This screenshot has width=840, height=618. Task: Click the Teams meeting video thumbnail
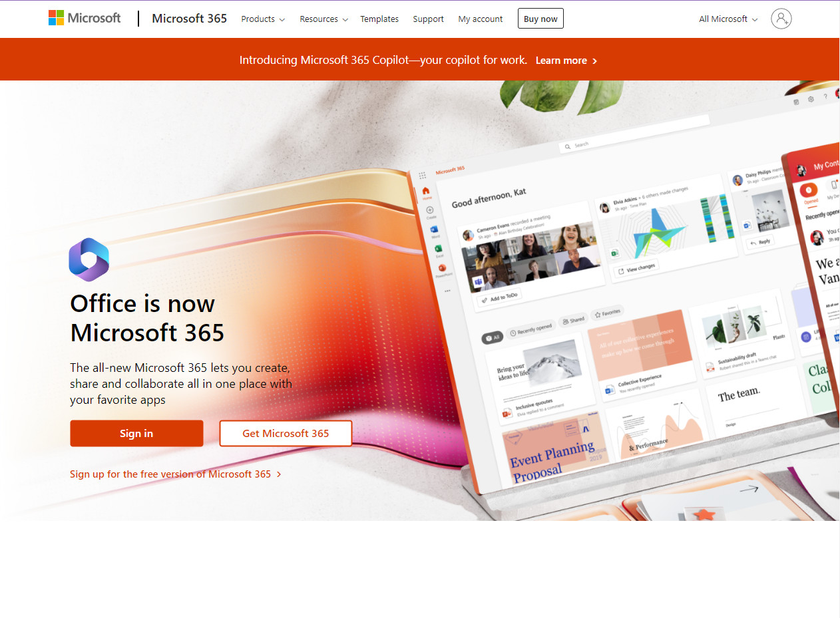click(x=533, y=257)
